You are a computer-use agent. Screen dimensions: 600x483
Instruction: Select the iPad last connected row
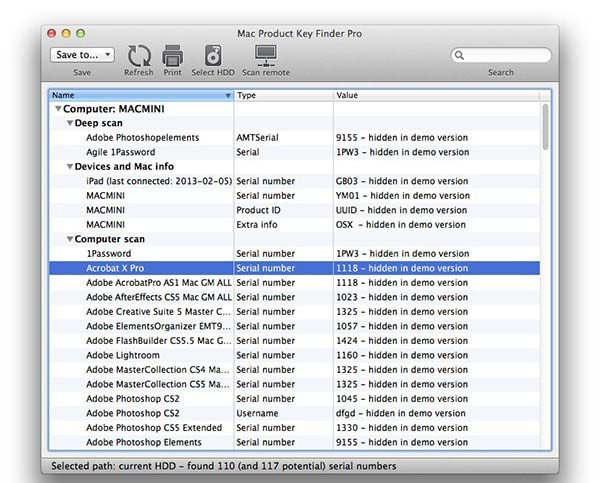click(295, 181)
